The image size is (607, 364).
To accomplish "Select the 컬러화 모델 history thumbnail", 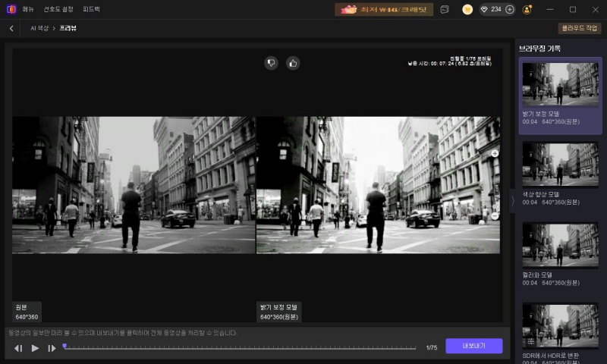I will coord(560,245).
